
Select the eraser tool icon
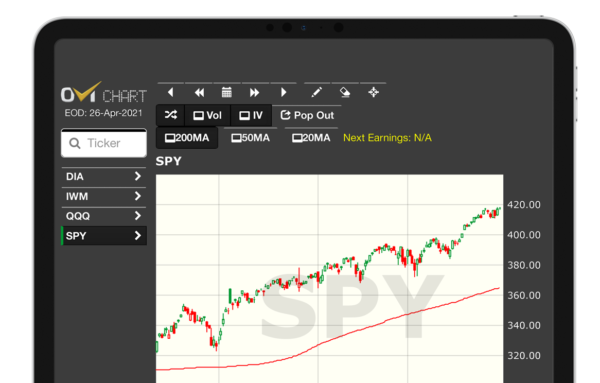click(x=345, y=92)
